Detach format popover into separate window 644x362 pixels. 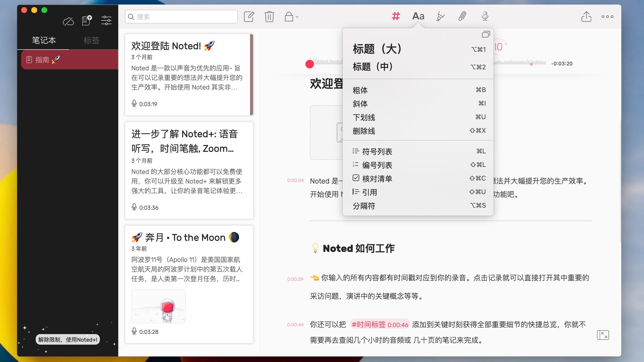[x=486, y=34]
